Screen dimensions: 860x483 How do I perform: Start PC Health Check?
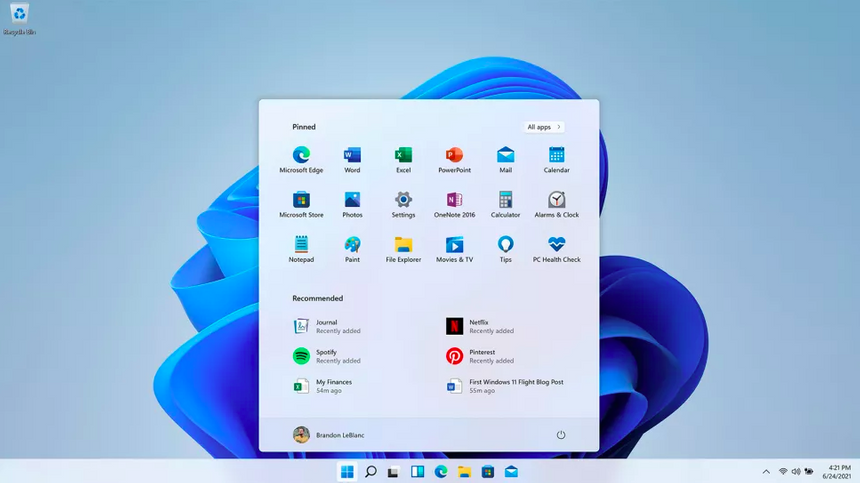[x=556, y=246]
